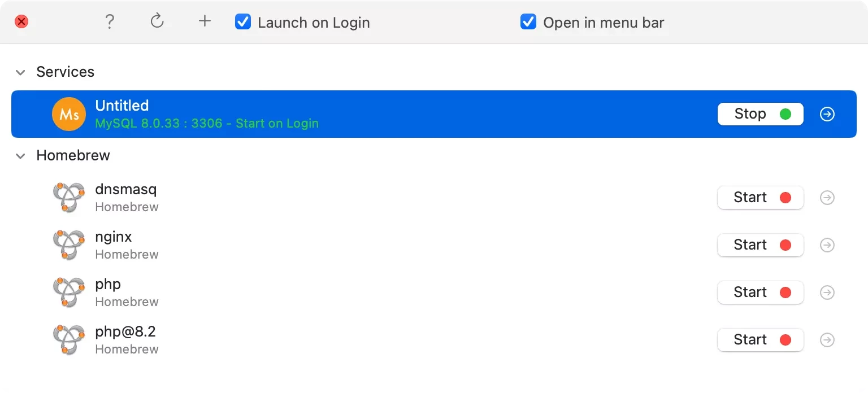This screenshot has height=393, width=868.
Task: Start the nginx service
Action: click(x=761, y=245)
